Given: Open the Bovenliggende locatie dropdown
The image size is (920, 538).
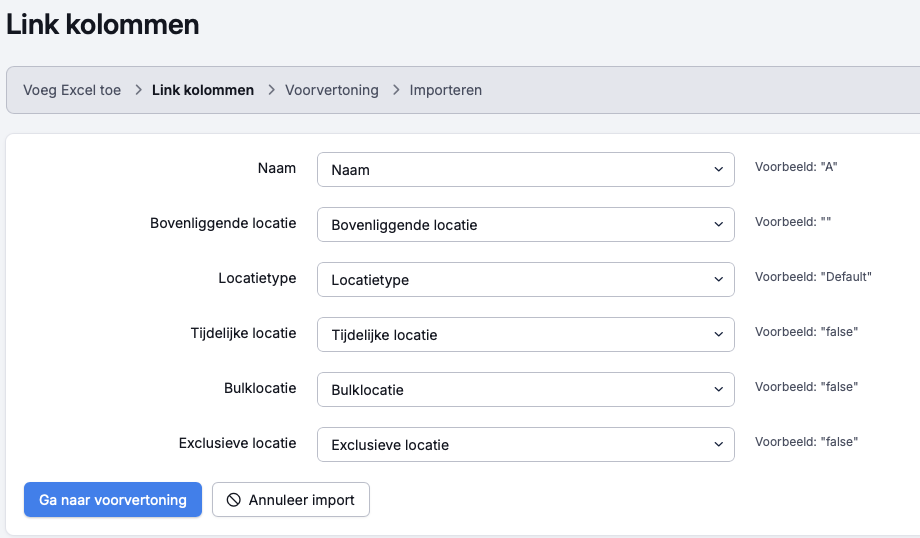Looking at the screenshot, I should 525,225.
